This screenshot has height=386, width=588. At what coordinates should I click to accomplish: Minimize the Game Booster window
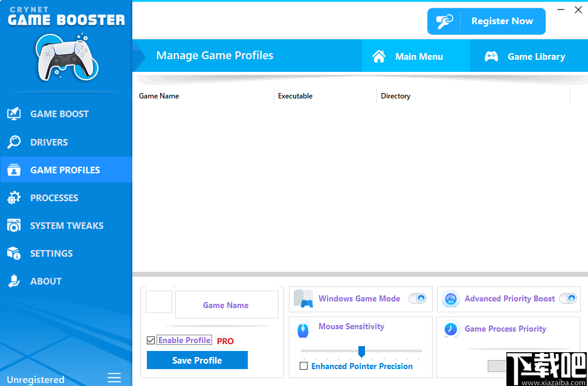[x=561, y=10]
